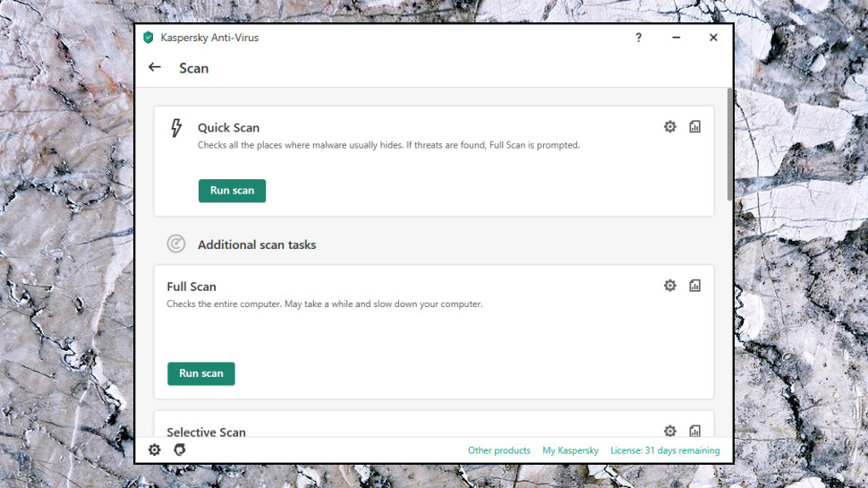Open the Other products link
The height and width of the screenshot is (488, 868).
click(498, 450)
